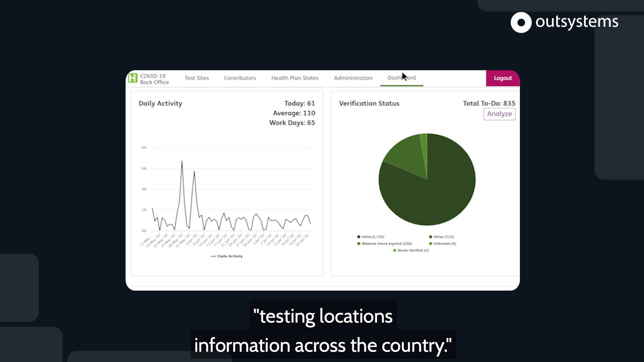644x362 pixels.
Task: Click the green H app logo icon
Action: click(x=133, y=78)
